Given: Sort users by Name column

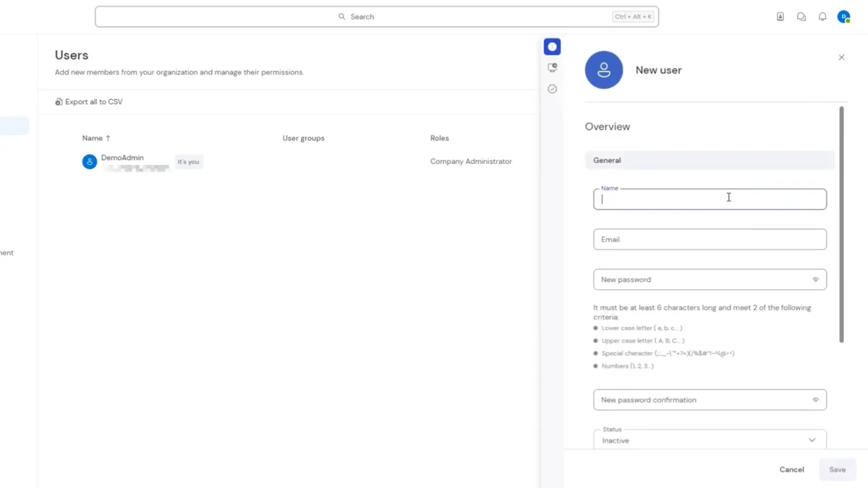Looking at the screenshot, I should coord(96,138).
